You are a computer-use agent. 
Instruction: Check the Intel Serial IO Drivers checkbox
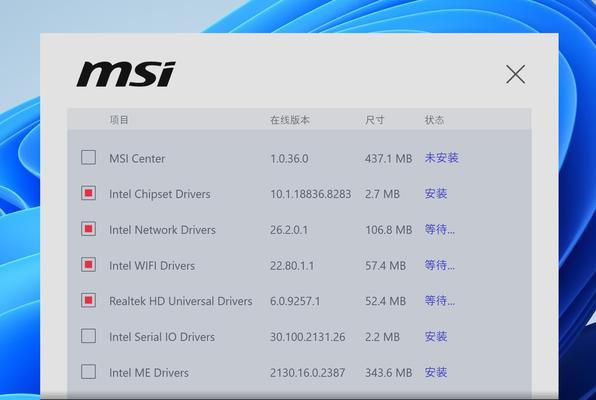point(88,336)
